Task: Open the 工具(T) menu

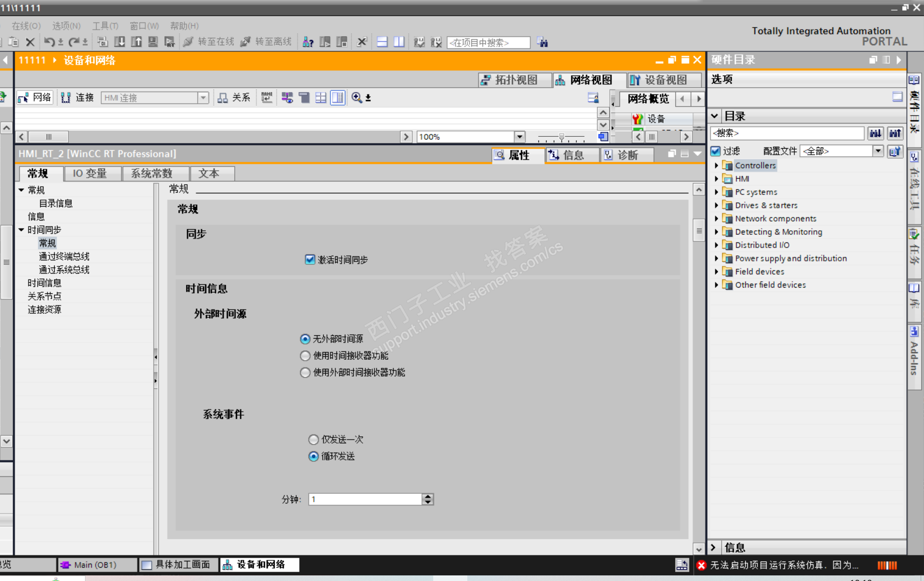Action: pyautogui.click(x=105, y=26)
